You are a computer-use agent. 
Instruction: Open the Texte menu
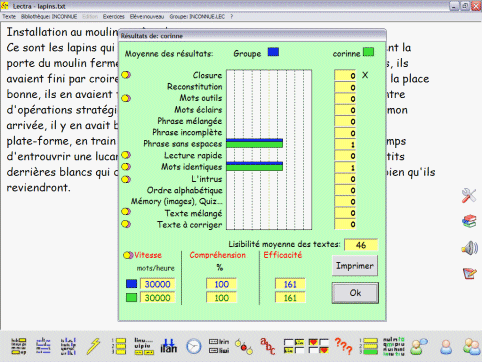click(x=9, y=17)
